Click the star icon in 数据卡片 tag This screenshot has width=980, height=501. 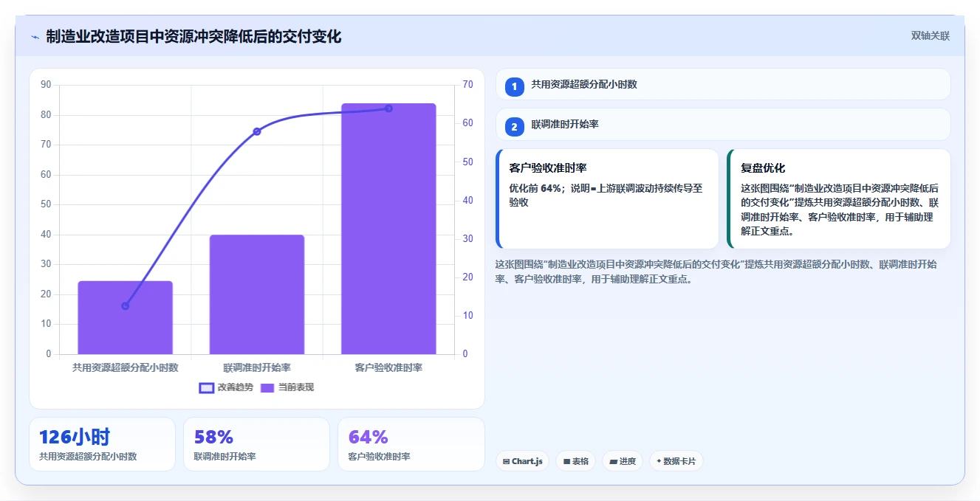coord(659,462)
